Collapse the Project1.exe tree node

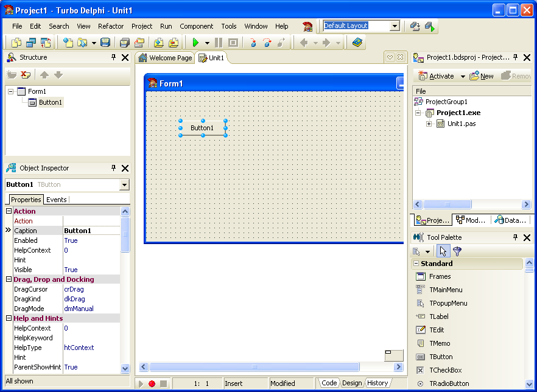418,113
